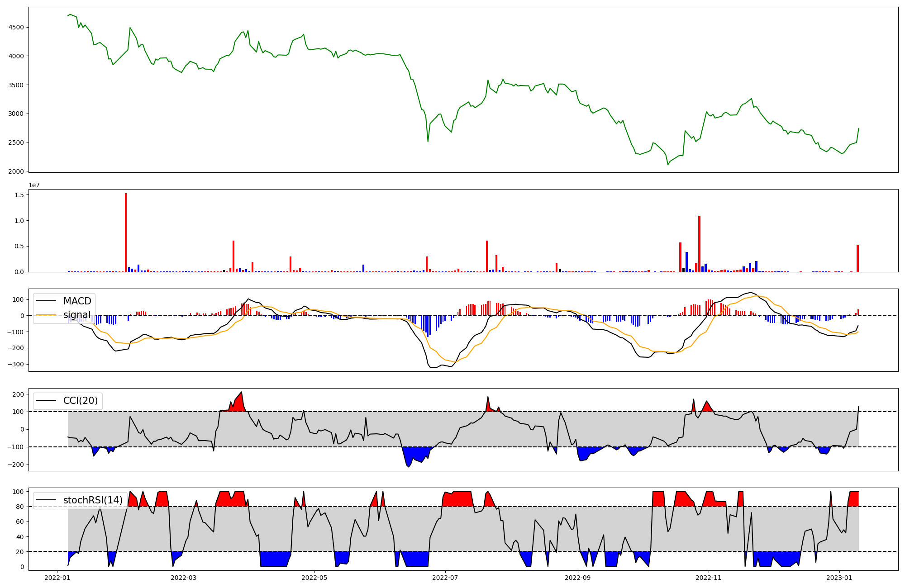Click the stochRSI(14) legend entry

coord(93,500)
